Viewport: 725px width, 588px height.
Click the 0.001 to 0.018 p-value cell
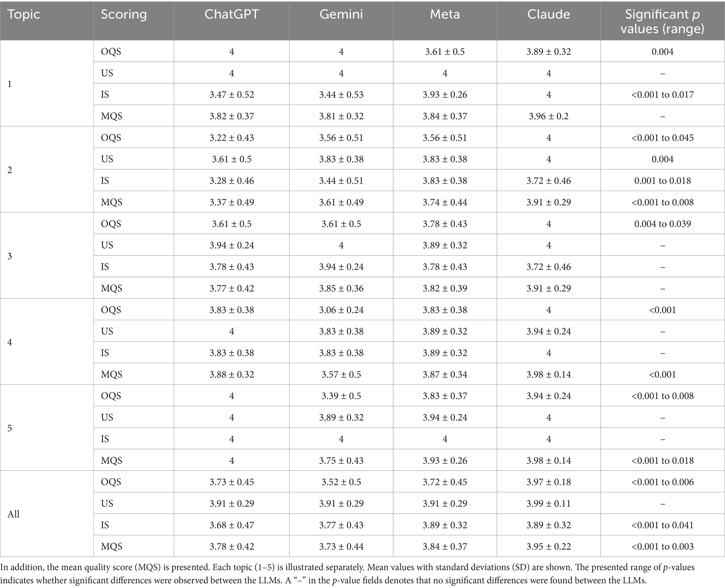663,181
